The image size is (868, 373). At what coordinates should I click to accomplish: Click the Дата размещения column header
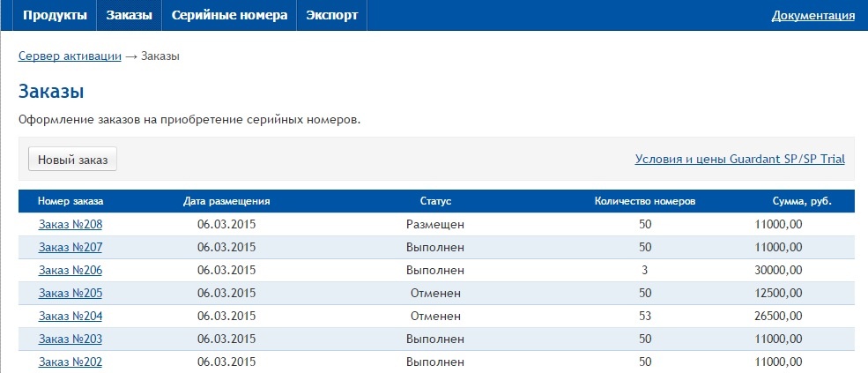pos(226,201)
